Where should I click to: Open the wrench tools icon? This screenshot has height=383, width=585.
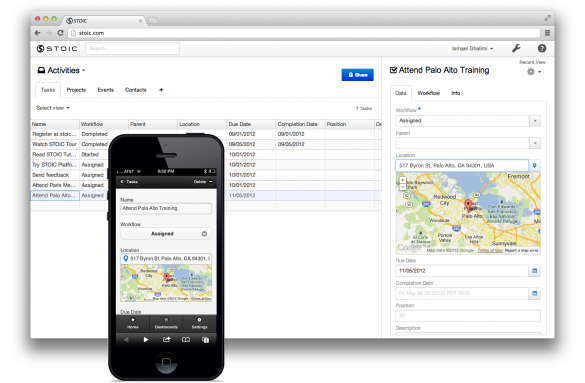516,48
